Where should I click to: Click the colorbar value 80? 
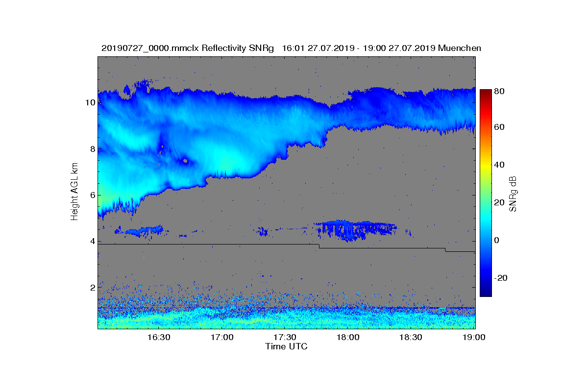coord(500,91)
